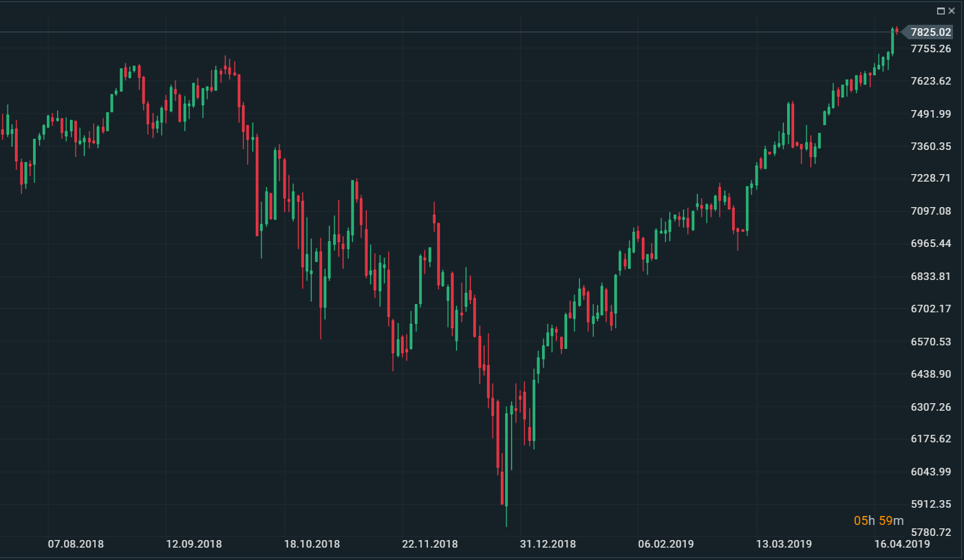Image resolution: width=964 pixels, height=560 pixels.
Task: Close the chart panel
Action: [952, 11]
